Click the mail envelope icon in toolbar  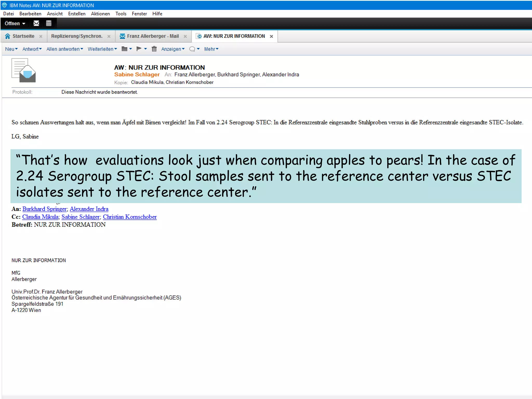(x=36, y=23)
